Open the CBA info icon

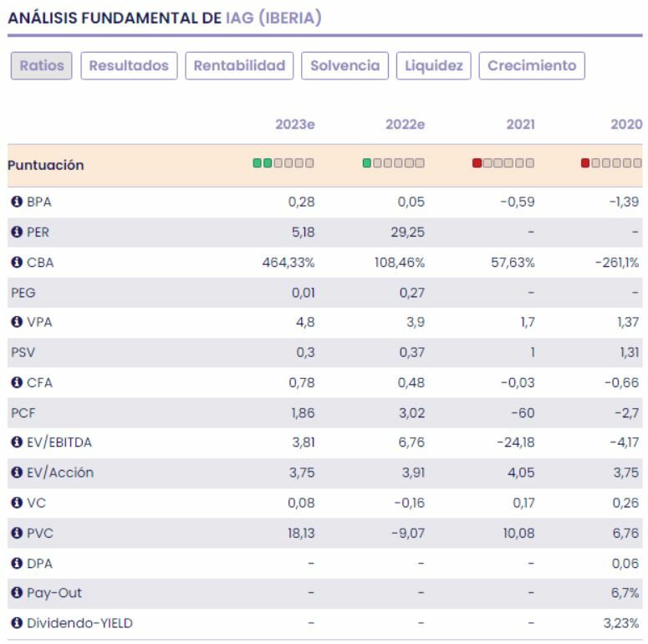pos(15,263)
